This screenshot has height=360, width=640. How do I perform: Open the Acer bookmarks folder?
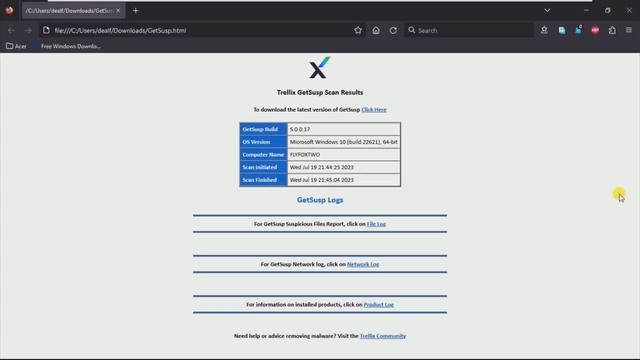pyautogui.click(x=16, y=46)
